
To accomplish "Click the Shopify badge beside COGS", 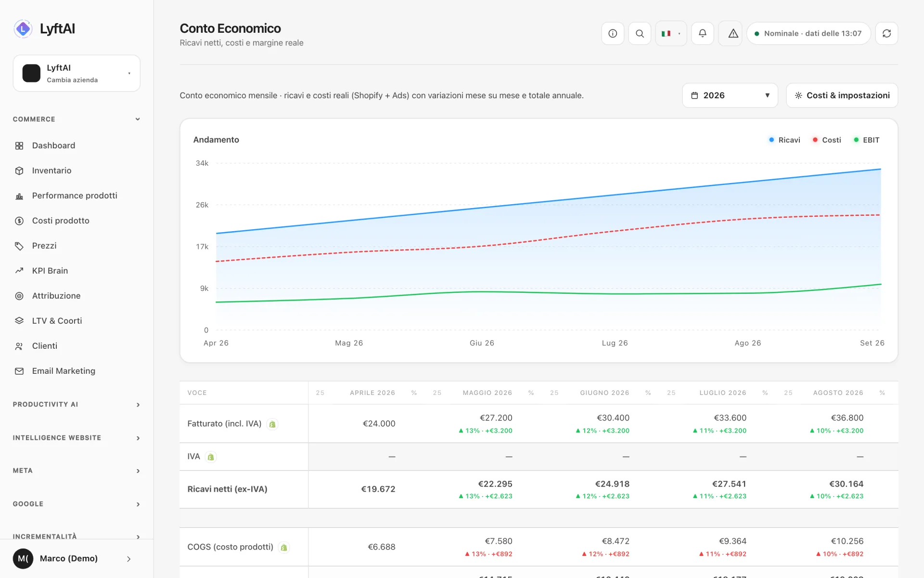I will pos(284,548).
